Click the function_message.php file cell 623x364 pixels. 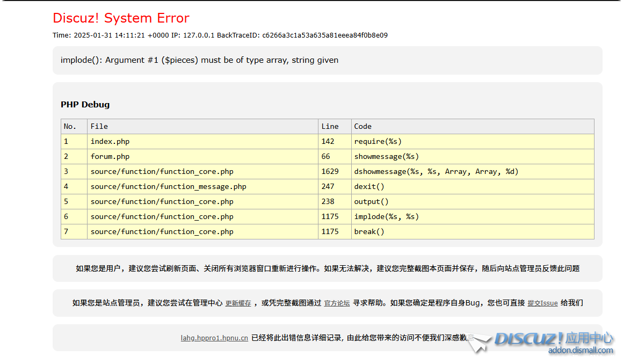(168, 187)
